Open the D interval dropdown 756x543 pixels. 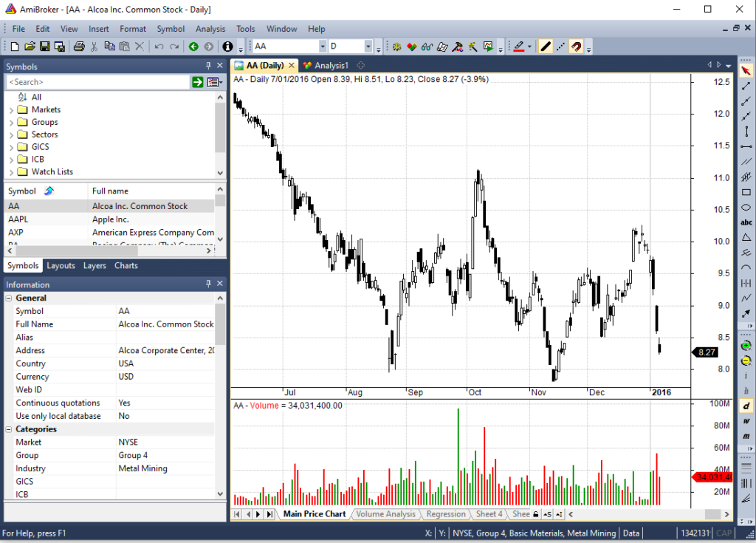tap(372, 47)
